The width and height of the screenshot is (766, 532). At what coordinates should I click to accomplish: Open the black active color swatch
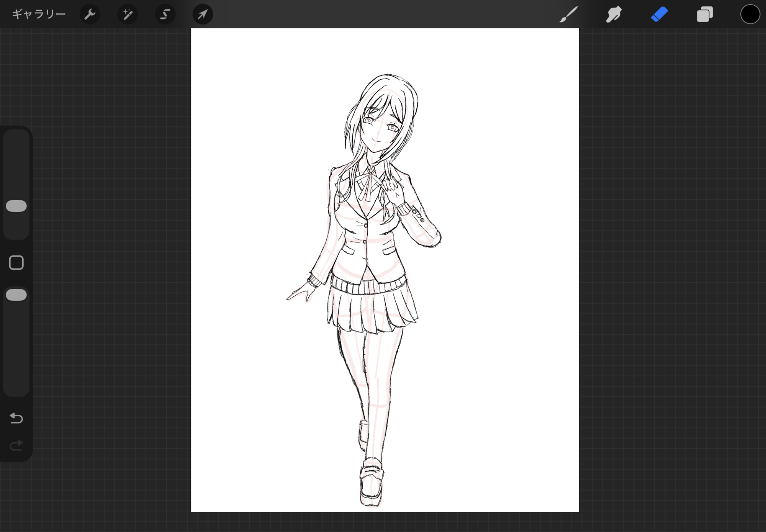coord(750,15)
